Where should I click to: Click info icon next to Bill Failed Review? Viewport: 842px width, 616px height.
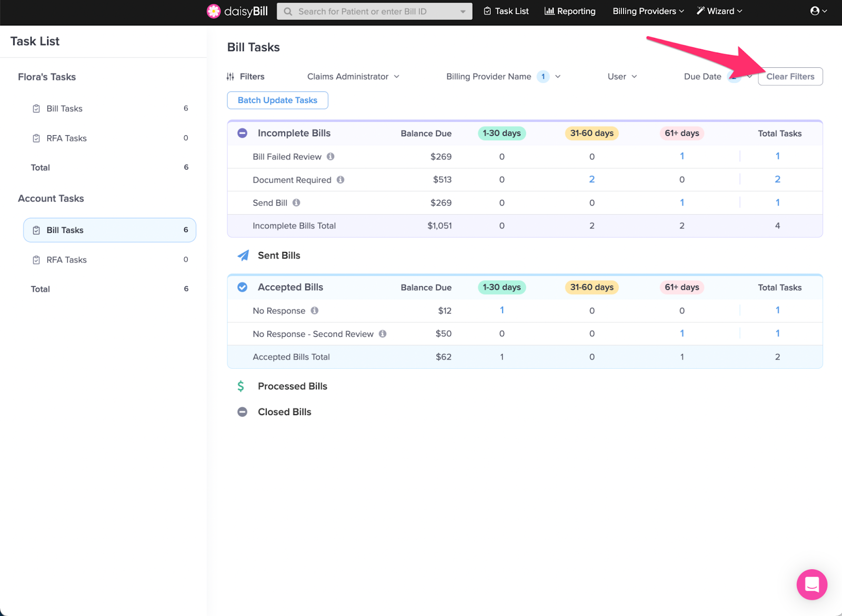point(330,156)
